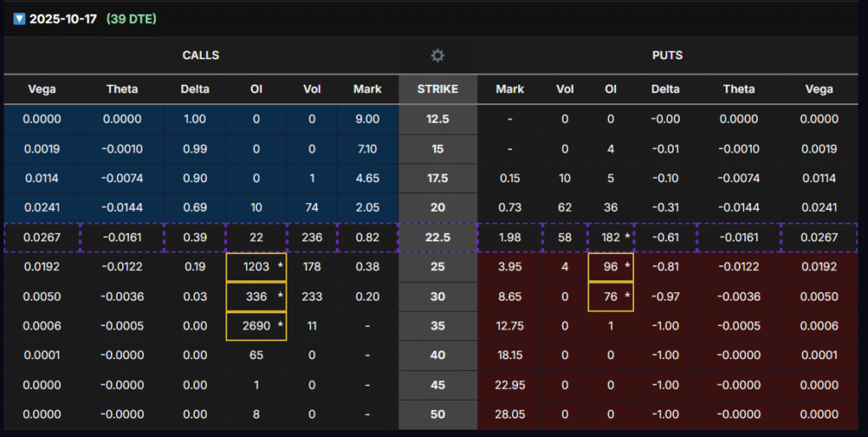Sort by the puts Theta column header
The image size is (868, 437).
(x=739, y=89)
